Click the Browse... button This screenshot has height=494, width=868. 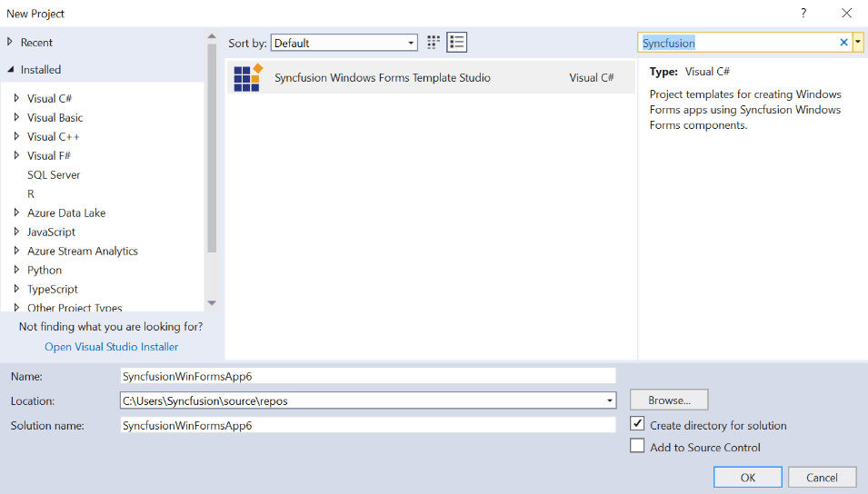669,400
